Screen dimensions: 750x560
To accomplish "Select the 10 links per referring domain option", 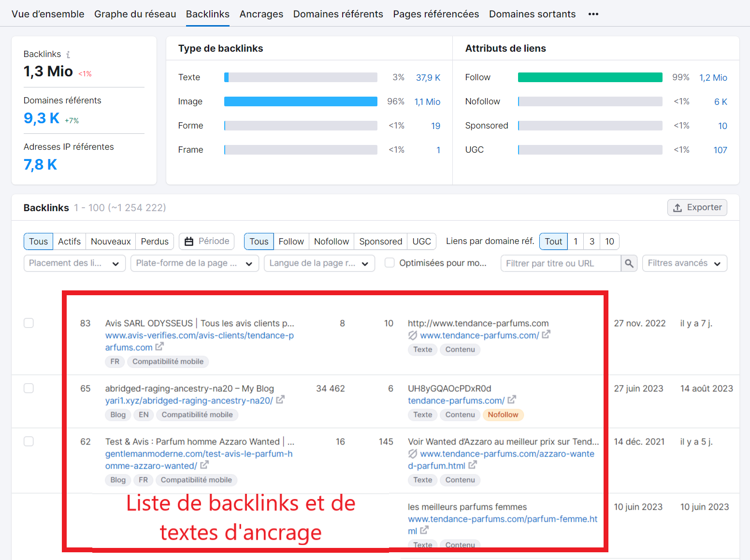I will 609,241.
